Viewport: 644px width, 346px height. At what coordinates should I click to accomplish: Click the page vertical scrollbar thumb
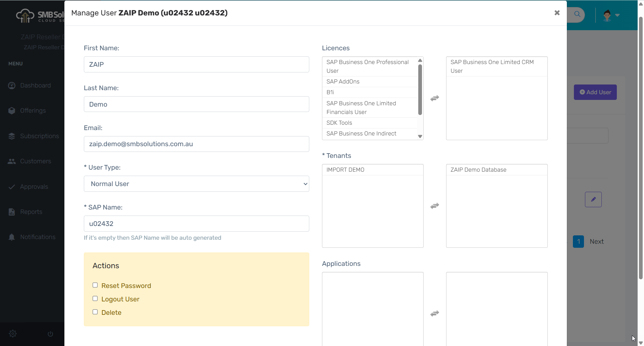point(641,148)
